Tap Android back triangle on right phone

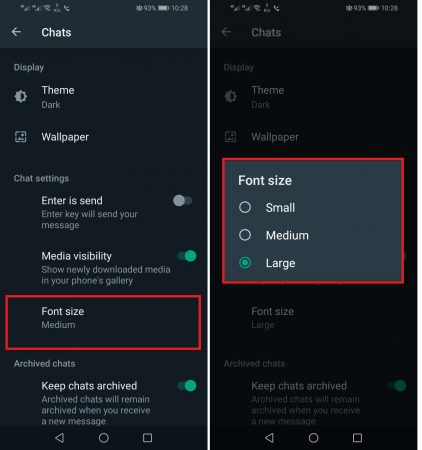[x=269, y=438]
